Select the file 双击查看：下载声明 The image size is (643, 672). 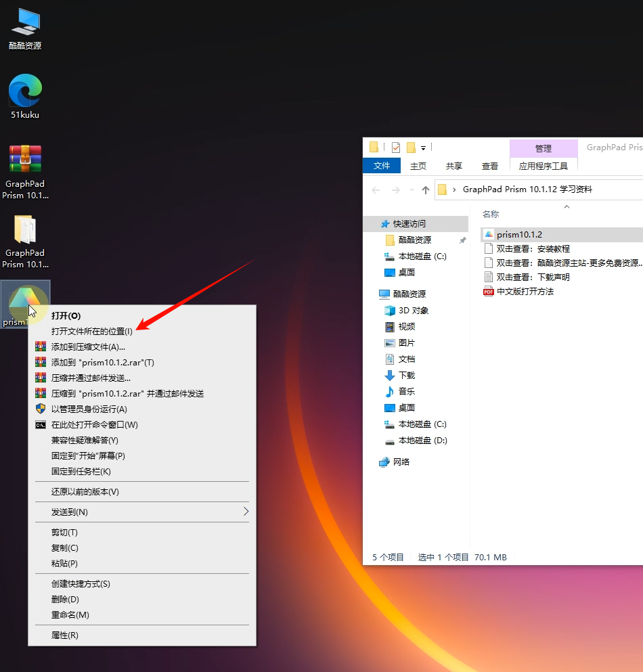pos(527,277)
